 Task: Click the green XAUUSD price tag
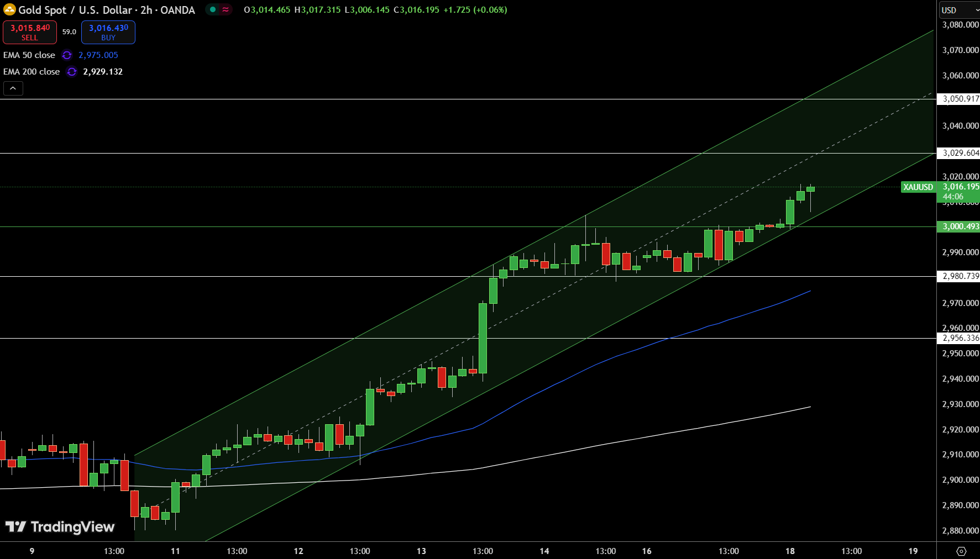[x=918, y=187]
